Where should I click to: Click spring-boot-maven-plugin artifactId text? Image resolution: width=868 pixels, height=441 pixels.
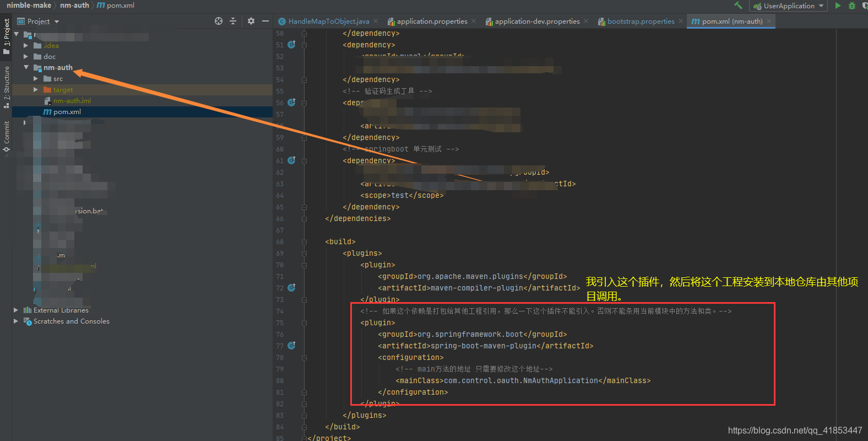[x=483, y=346]
